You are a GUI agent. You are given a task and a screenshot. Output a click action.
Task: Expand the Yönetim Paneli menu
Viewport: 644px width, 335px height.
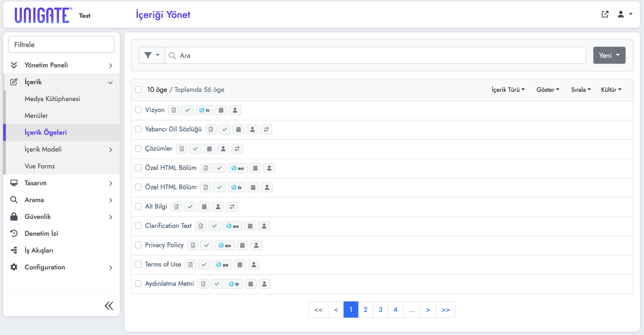point(61,65)
